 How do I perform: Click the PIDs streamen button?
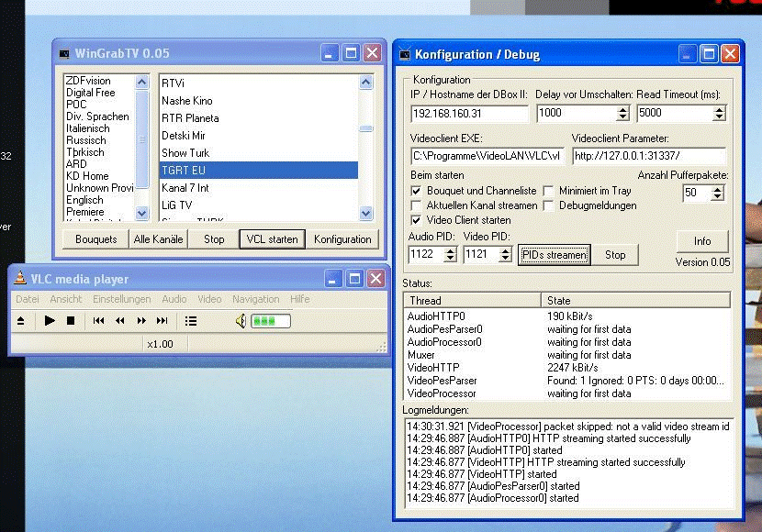[x=554, y=255]
